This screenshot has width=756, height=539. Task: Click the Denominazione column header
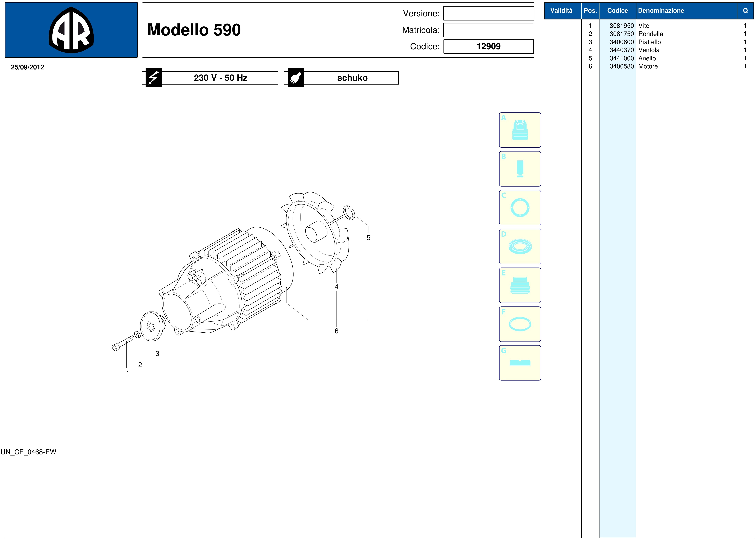pyautogui.click(x=661, y=11)
